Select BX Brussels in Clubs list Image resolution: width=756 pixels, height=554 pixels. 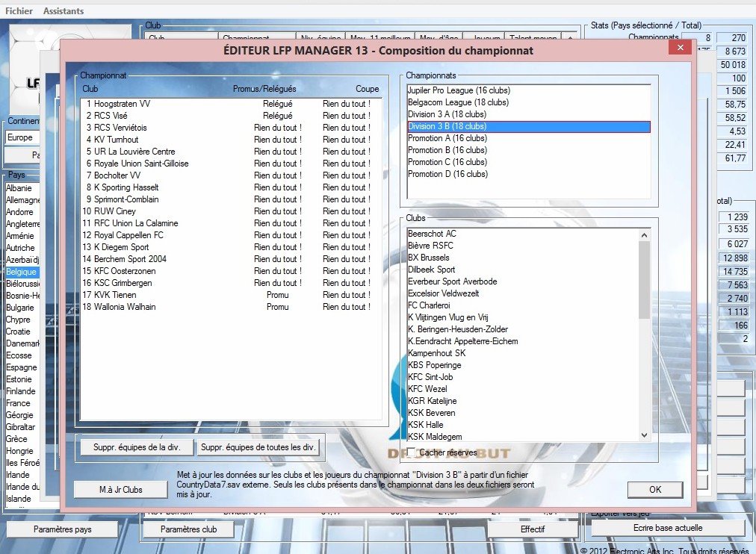coord(523,258)
